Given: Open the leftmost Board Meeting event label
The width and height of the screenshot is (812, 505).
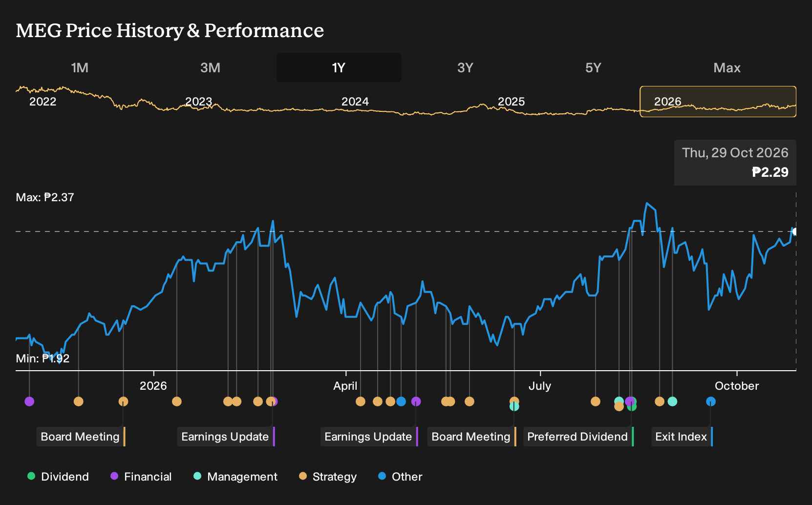Looking at the screenshot, I should coord(81,437).
